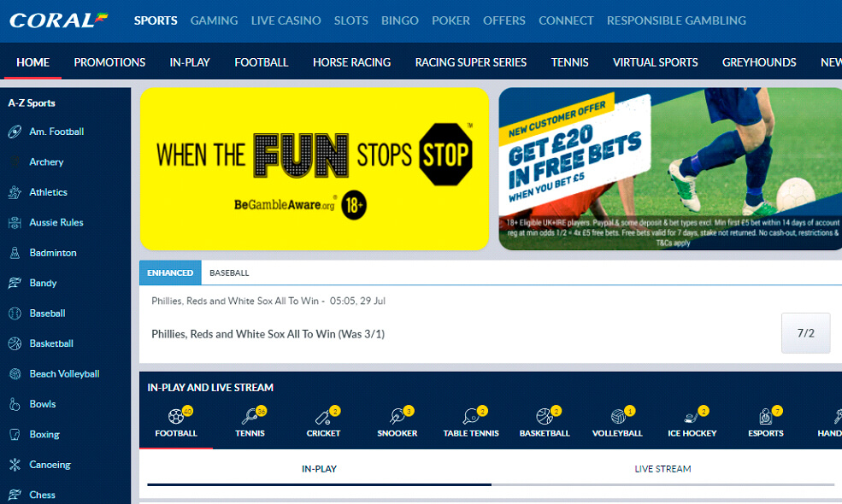Choose the Athletics runner icon
The width and height of the screenshot is (842, 504).
tap(15, 192)
